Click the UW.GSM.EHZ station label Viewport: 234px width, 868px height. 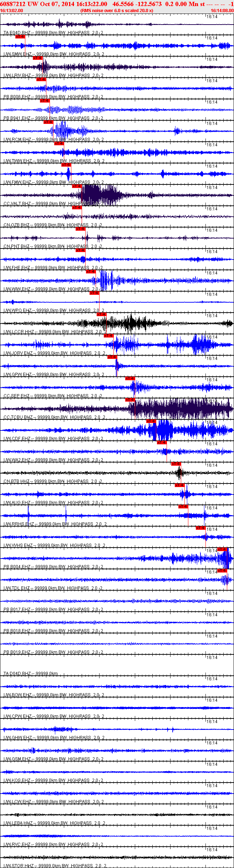[x=17, y=759]
